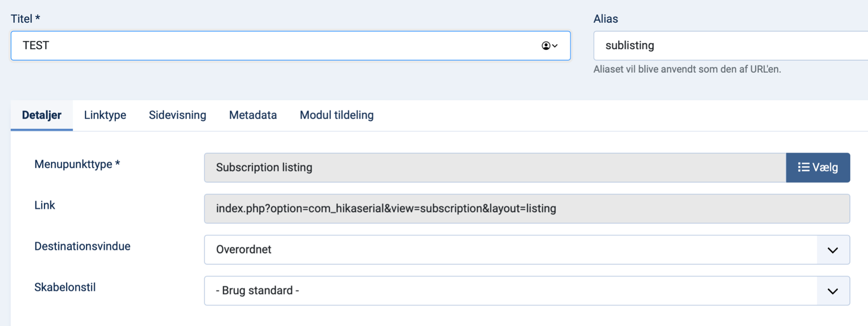Expand the Destinationsvindue dropdown showing Overordnet
The height and width of the screenshot is (326, 868).
527,250
